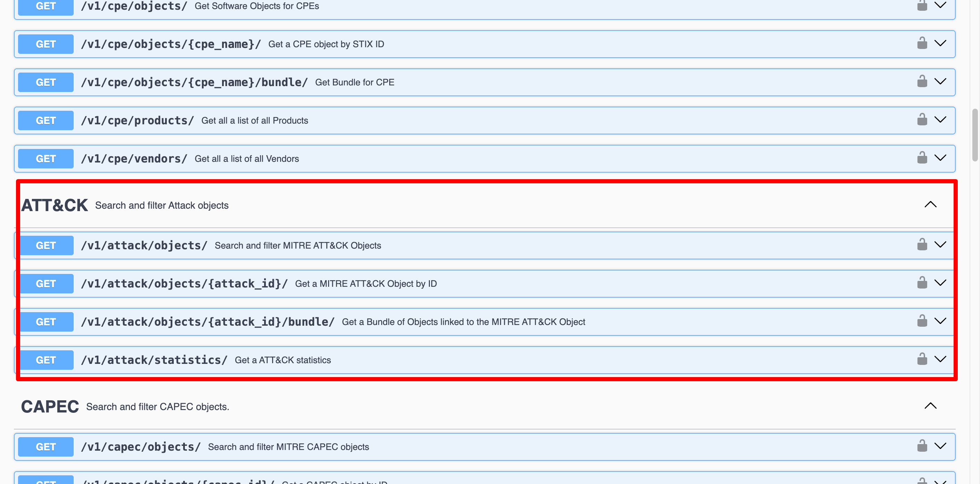Collapse the ATT&CK section chevron
Viewport: 980px width, 484px height.
(x=930, y=205)
